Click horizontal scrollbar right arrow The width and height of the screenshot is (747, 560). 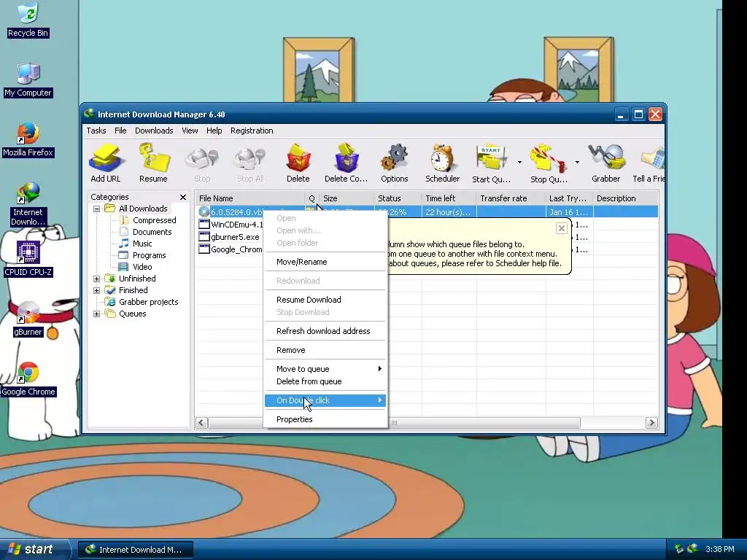651,423
